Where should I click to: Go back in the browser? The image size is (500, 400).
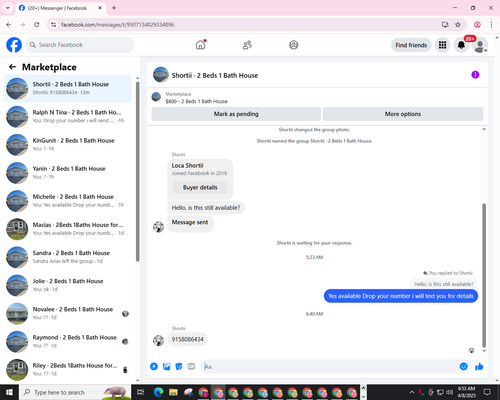click(x=9, y=24)
